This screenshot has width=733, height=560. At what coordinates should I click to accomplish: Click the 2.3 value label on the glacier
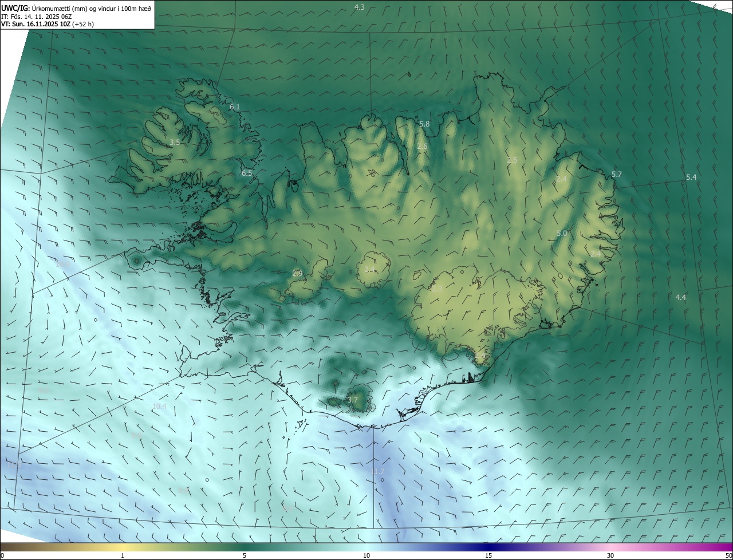[437, 289]
